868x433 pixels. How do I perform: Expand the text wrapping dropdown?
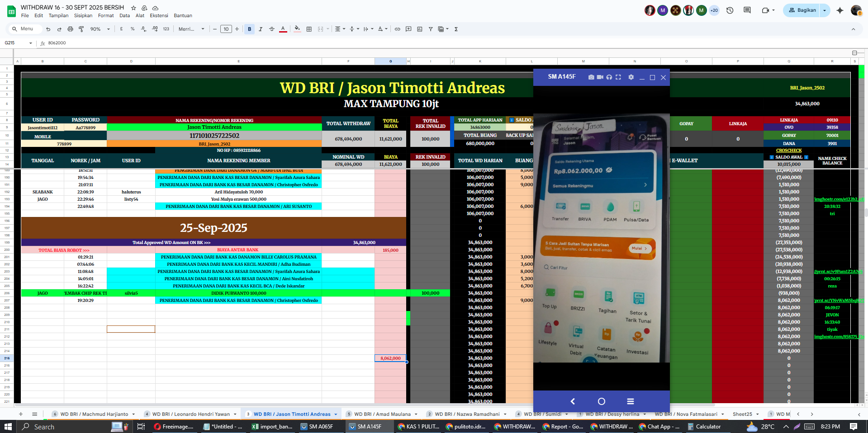click(369, 29)
